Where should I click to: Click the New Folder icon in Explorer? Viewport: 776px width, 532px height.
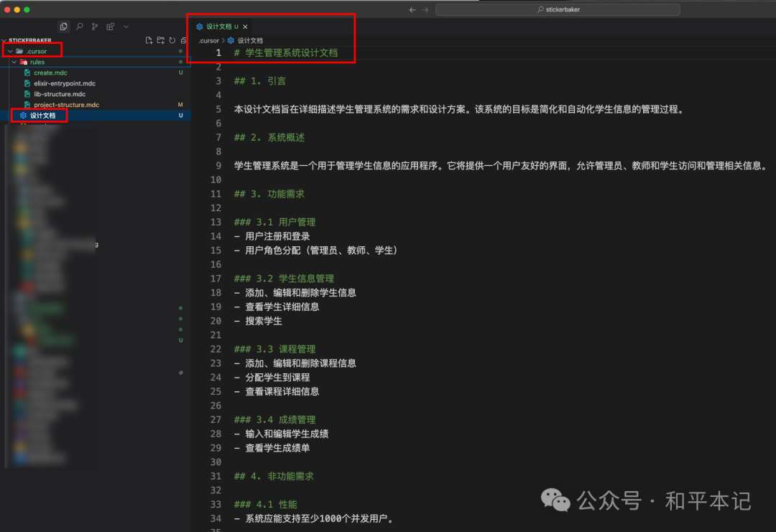click(x=160, y=41)
